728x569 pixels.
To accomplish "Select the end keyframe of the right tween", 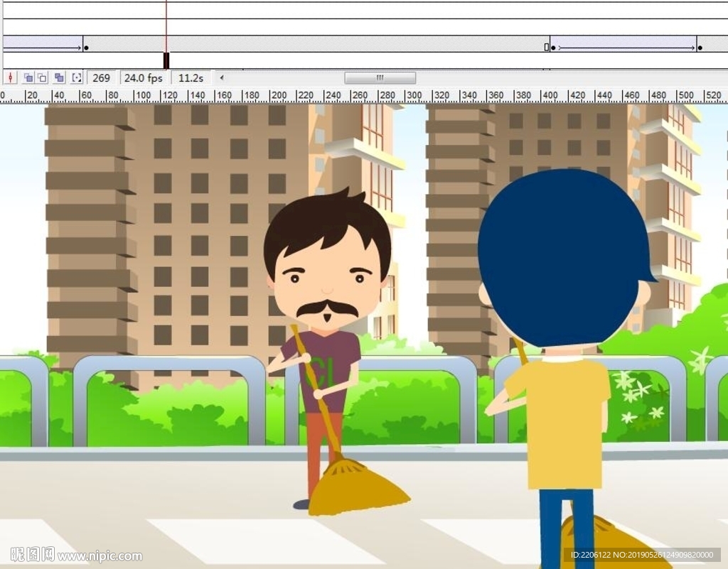I will click(700, 48).
